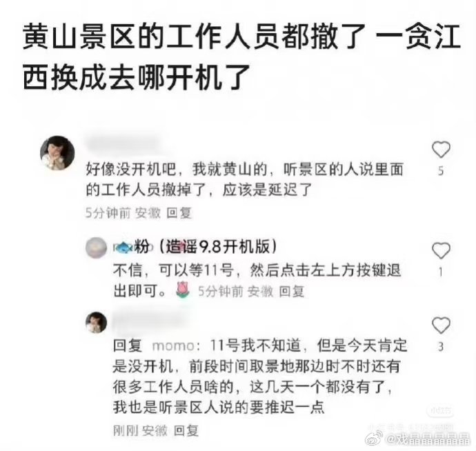Viewport: 476px width, 451px height.
Task: Open the @戏晶晶晶晶晶 watermark account
Action: [x=428, y=439]
